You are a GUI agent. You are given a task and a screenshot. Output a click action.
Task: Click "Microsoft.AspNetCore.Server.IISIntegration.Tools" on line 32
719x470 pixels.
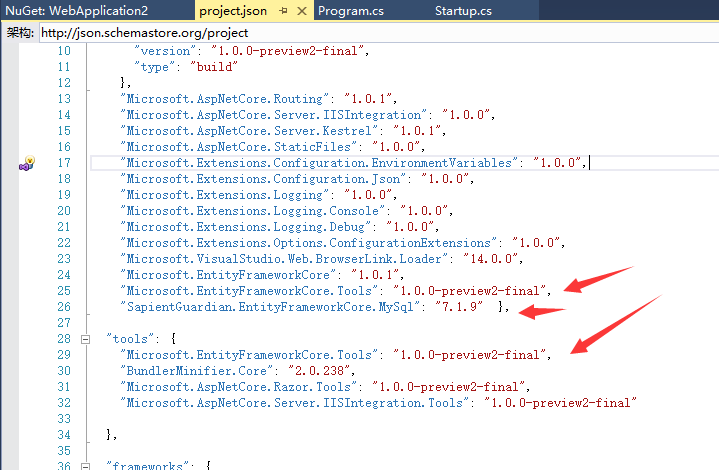coord(294,404)
